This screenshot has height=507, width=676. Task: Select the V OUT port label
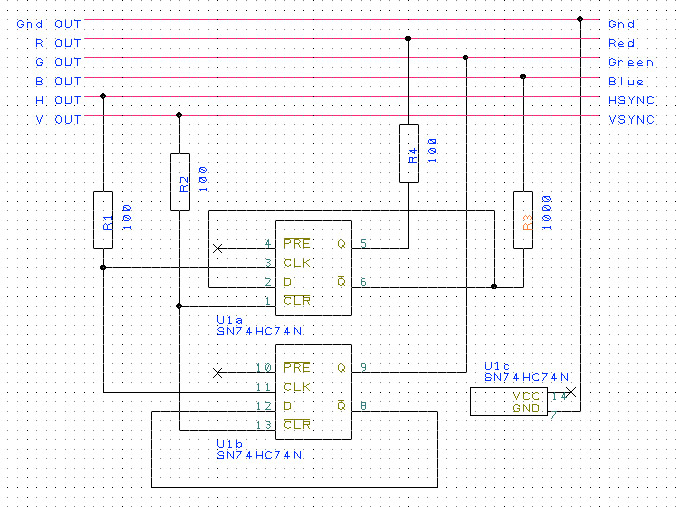[58, 120]
